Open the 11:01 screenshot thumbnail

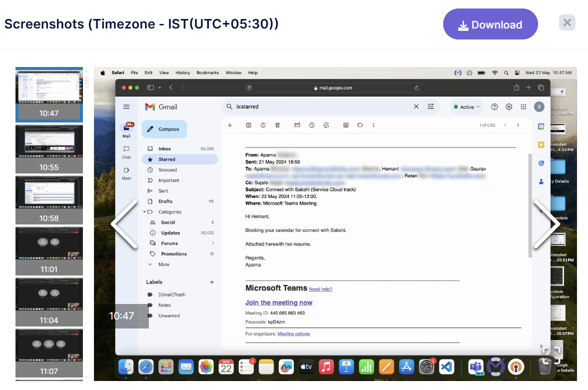click(x=49, y=251)
